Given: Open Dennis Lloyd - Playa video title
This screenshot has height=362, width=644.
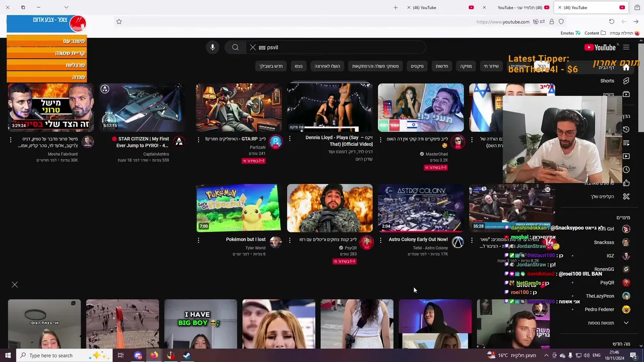Looking at the screenshot, I should (339, 141).
